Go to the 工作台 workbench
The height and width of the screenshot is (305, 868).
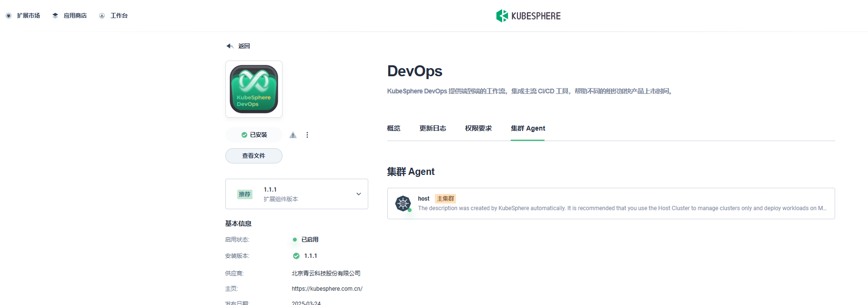(x=113, y=16)
